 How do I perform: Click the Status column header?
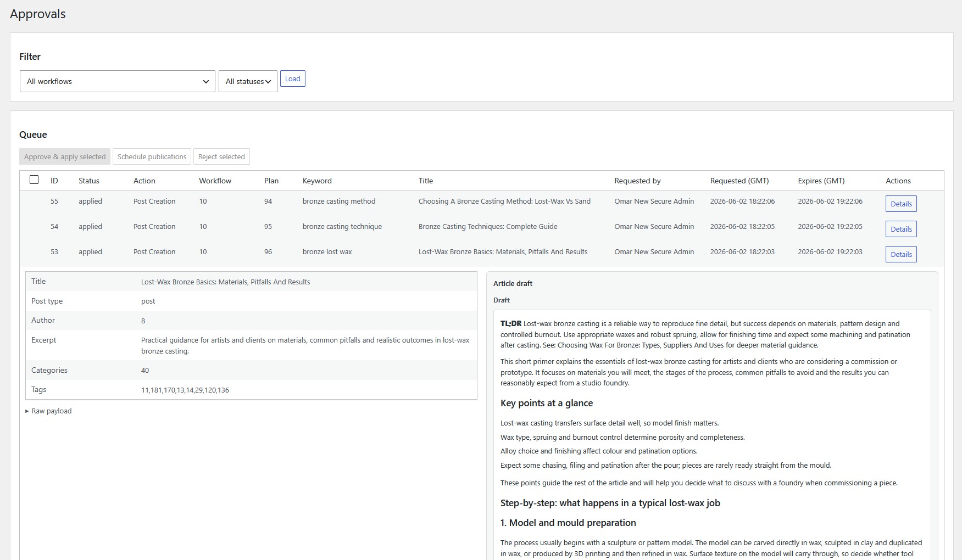(x=89, y=181)
